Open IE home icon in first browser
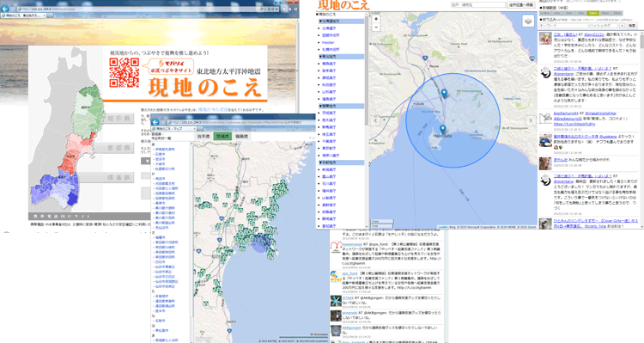The width and height of the screenshot is (644, 343). coord(284,9)
